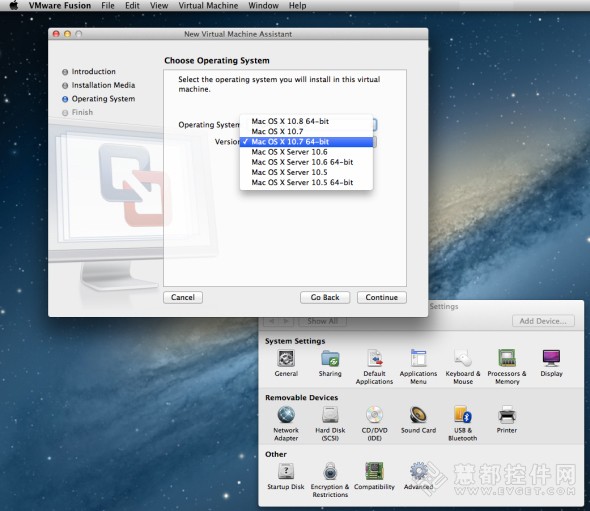Screen dimensions: 590x511
Task: Click Add Device in Settings window
Action: pyautogui.click(x=543, y=321)
